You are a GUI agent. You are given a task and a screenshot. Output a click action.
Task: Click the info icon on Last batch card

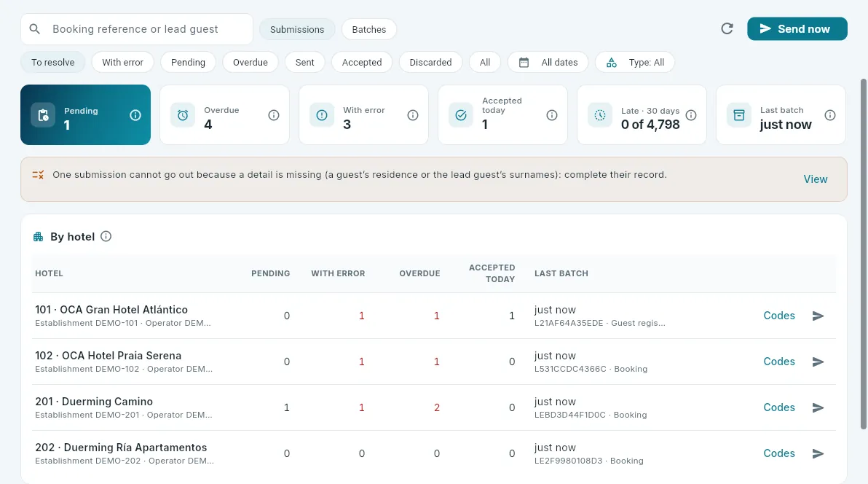830,115
